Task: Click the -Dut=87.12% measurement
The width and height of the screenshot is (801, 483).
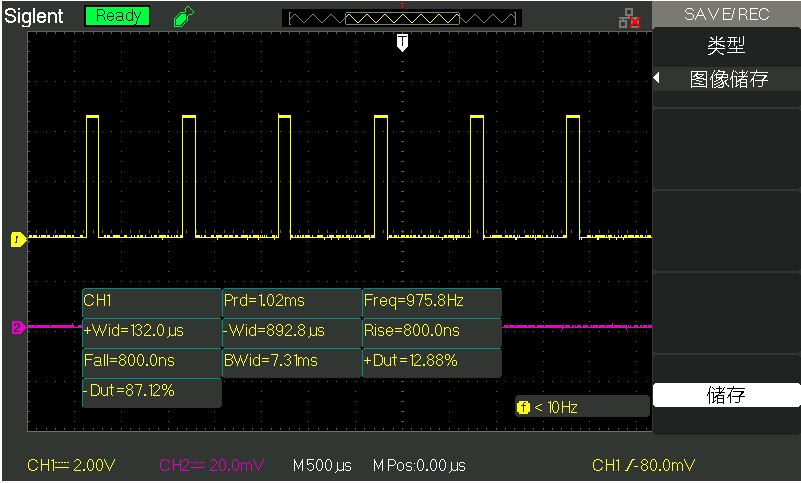Action: (152, 393)
